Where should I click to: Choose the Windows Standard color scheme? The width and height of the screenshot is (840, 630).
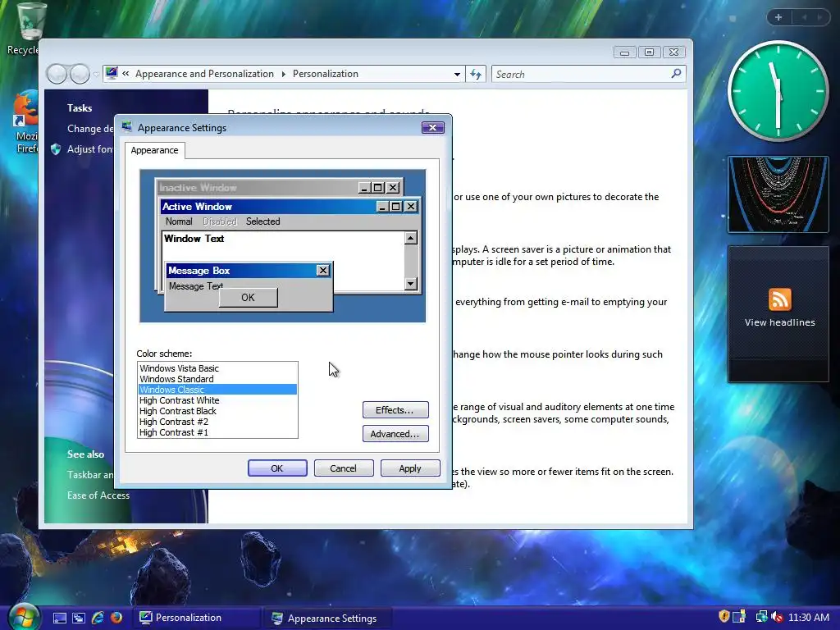(x=217, y=379)
